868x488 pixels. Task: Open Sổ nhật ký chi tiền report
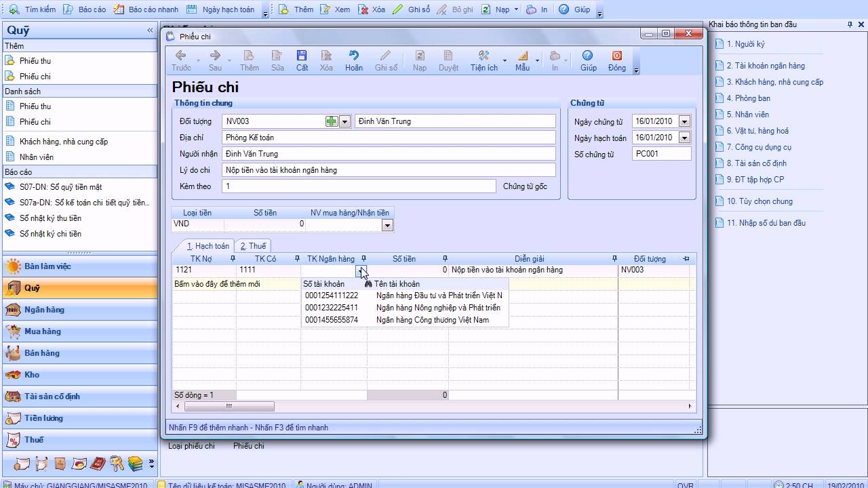(x=50, y=234)
